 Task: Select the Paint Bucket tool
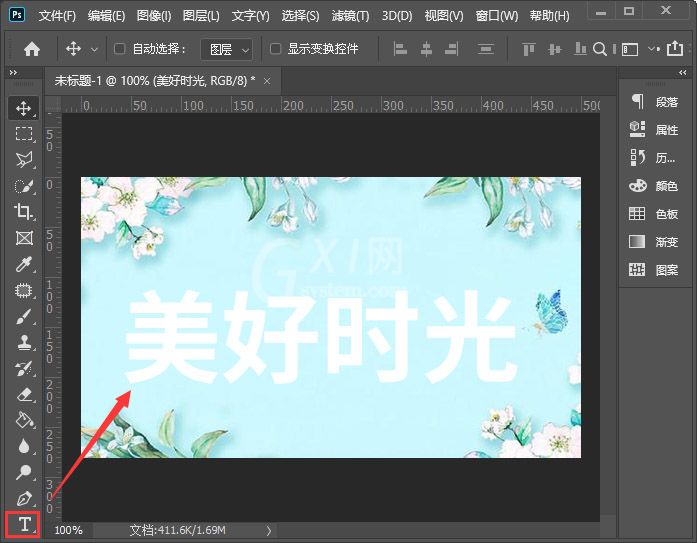pyautogui.click(x=24, y=420)
